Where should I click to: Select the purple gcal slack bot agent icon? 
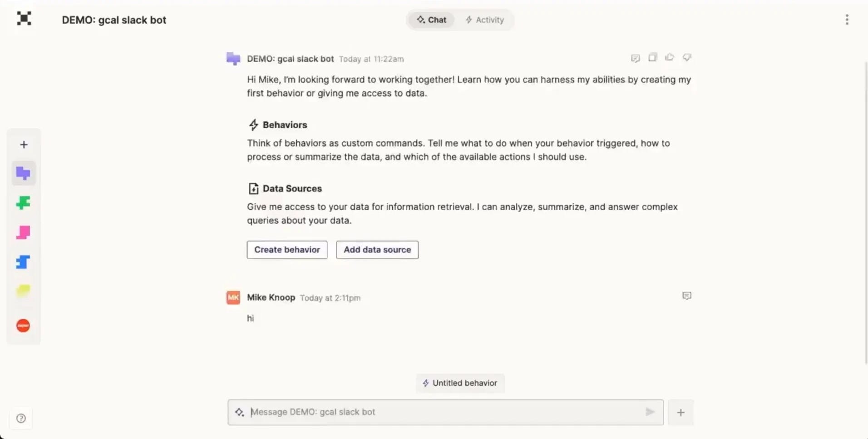(23, 173)
